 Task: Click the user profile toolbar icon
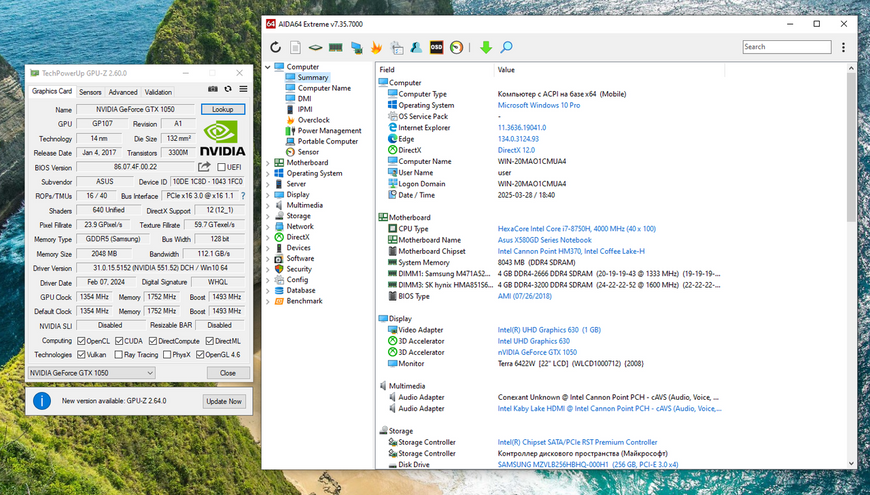[x=416, y=48]
